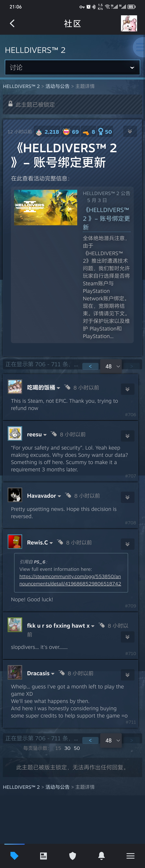
Task: Open the quoted steamcommunity announcement link
Action: click(x=70, y=580)
